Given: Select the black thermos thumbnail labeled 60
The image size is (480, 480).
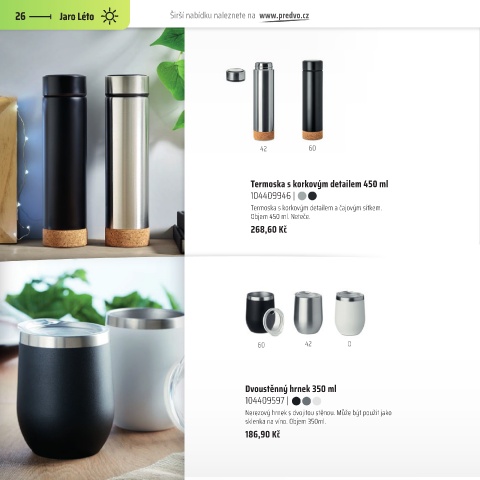Looking at the screenshot, I should (312, 100).
